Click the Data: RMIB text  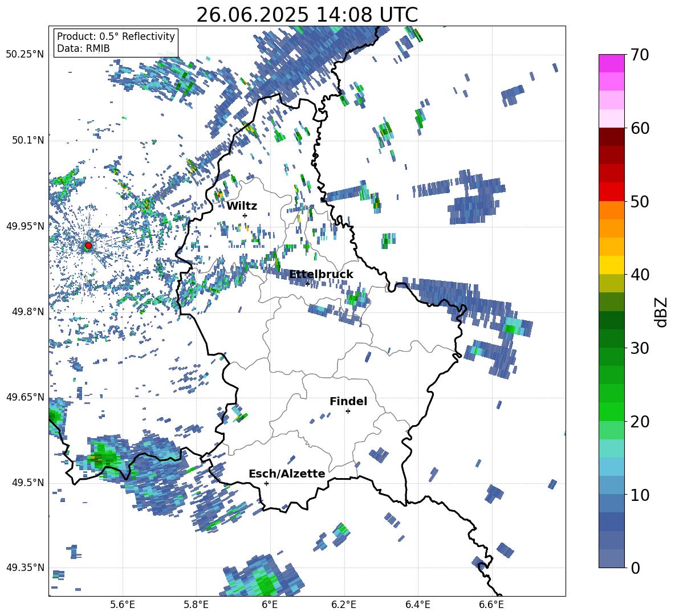click(x=83, y=48)
